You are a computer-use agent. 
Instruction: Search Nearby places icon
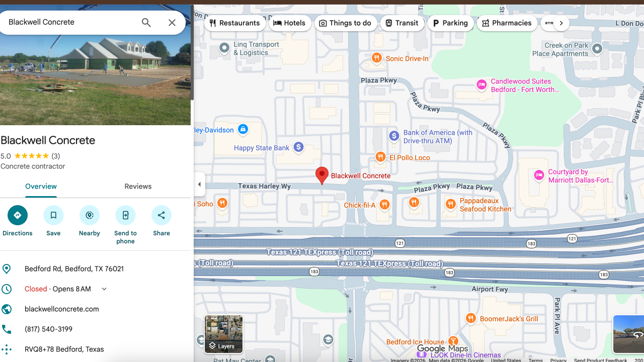(x=90, y=215)
